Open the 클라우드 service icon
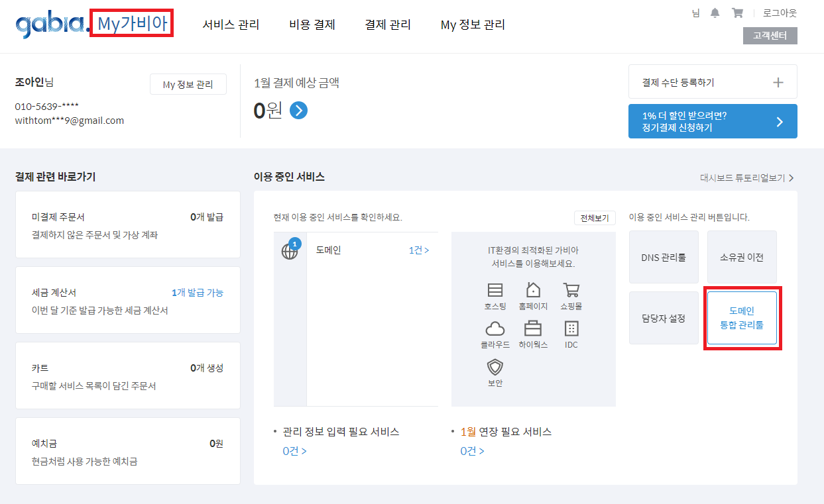824x504 pixels. point(495,328)
